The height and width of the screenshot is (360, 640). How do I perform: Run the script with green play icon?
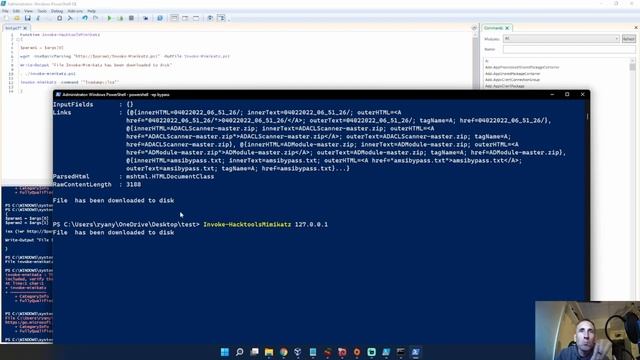tap(109, 18)
